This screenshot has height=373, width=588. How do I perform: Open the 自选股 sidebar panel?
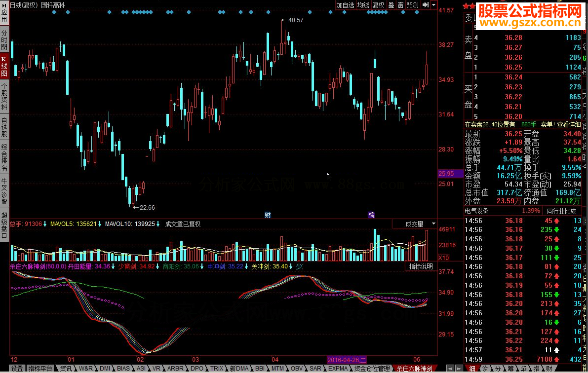click(x=4, y=127)
